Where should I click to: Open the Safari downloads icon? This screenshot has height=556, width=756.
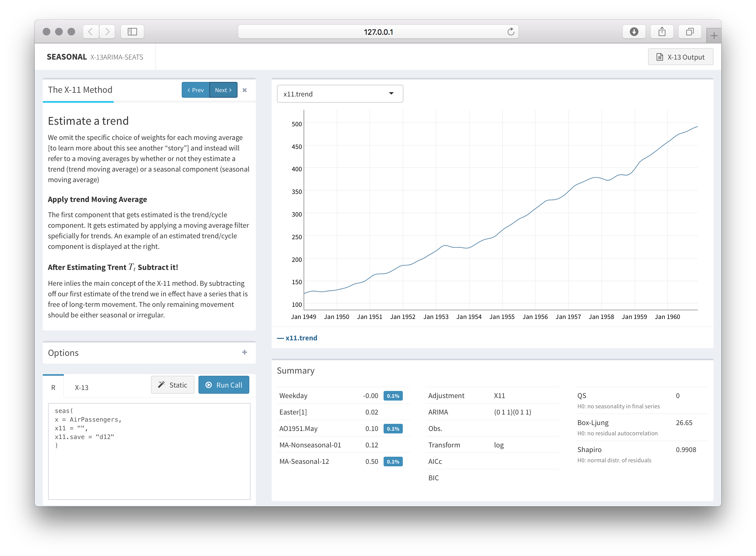point(634,32)
